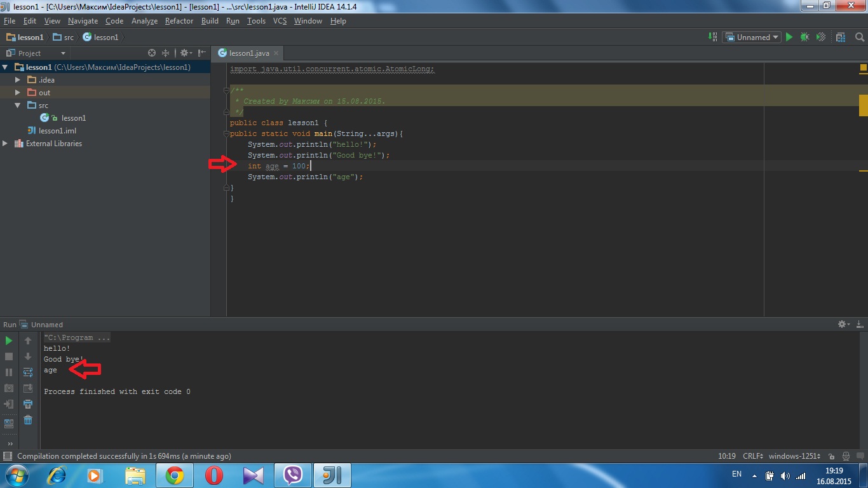Expand the External Libraries node
The height and width of the screenshot is (488, 868).
tap(5, 144)
